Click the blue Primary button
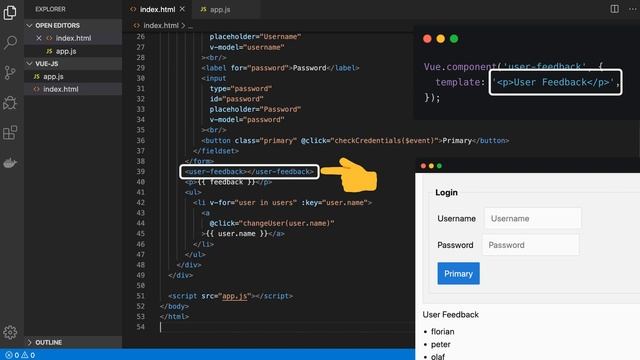The image size is (640, 360). click(458, 273)
